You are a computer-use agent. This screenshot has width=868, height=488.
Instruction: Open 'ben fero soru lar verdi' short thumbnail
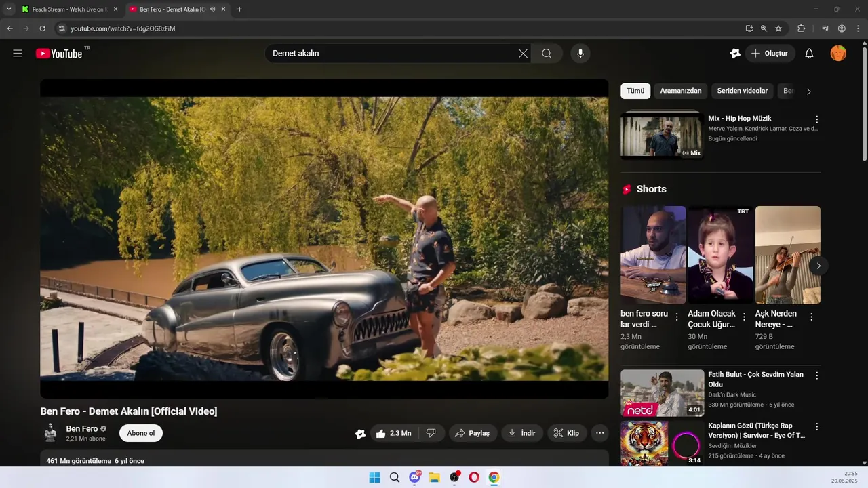(x=653, y=255)
